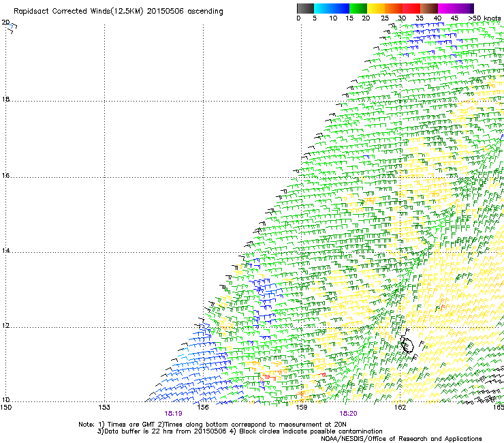Click the "20150506 ascending" date text
This screenshot has width=504, height=443.
pyautogui.click(x=185, y=12)
